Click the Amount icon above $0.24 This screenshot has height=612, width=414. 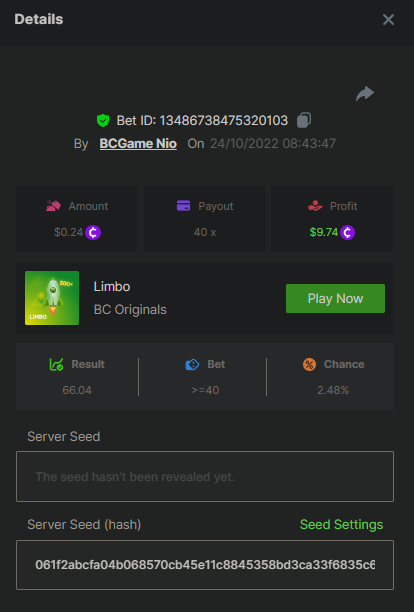(x=53, y=206)
